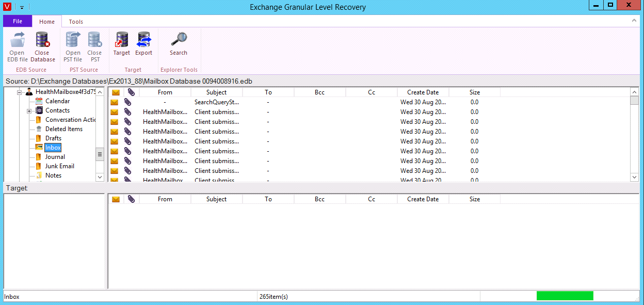The width and height of the screenshot is (644, 305).
Task: Launch the Export tool
Action: 144,44
